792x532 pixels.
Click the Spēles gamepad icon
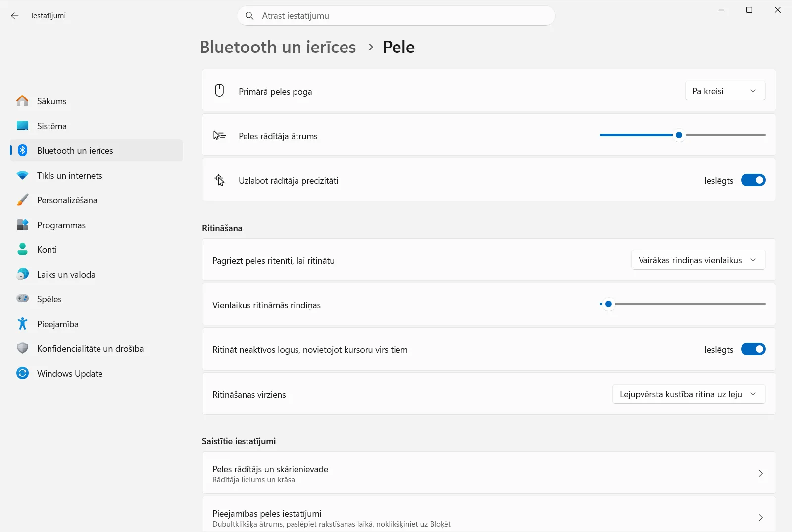[22, 299]
